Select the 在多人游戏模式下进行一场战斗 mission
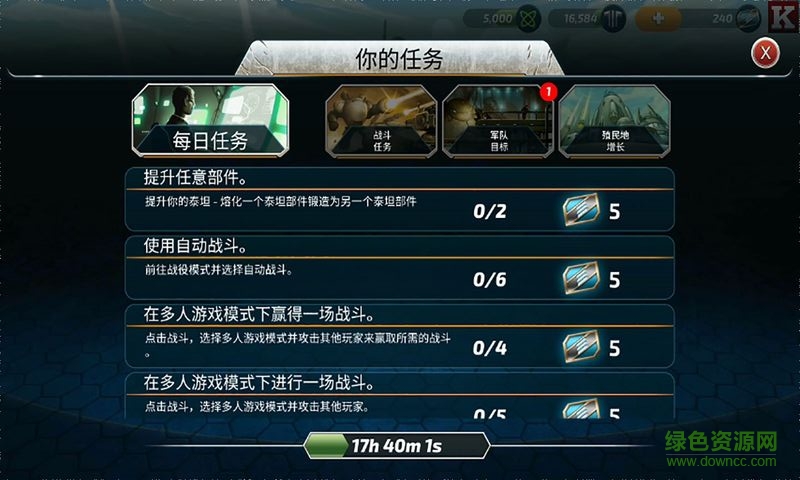 tap(399, 397)
